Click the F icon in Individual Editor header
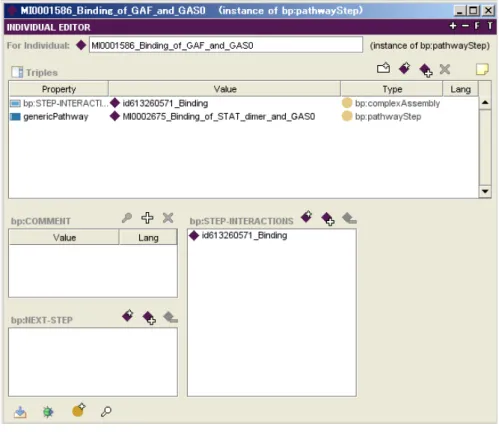This screenshot has width=499, height=433. tap(477, 26)
